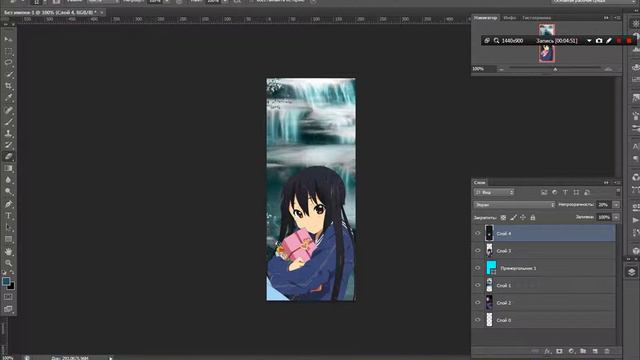
Task: Open the collapsed Layers panel icon on dock
Action: [x=632, y=272]
